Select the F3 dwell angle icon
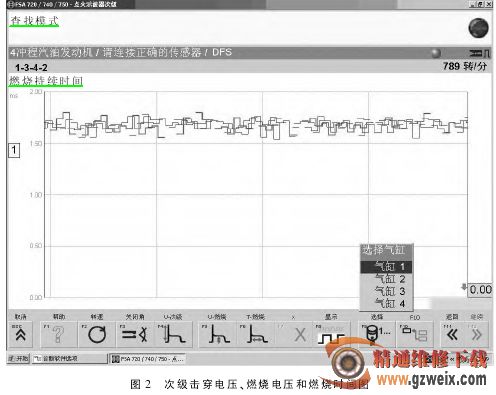Viewport: 496px width, 395px height. (x=135, y=334)
